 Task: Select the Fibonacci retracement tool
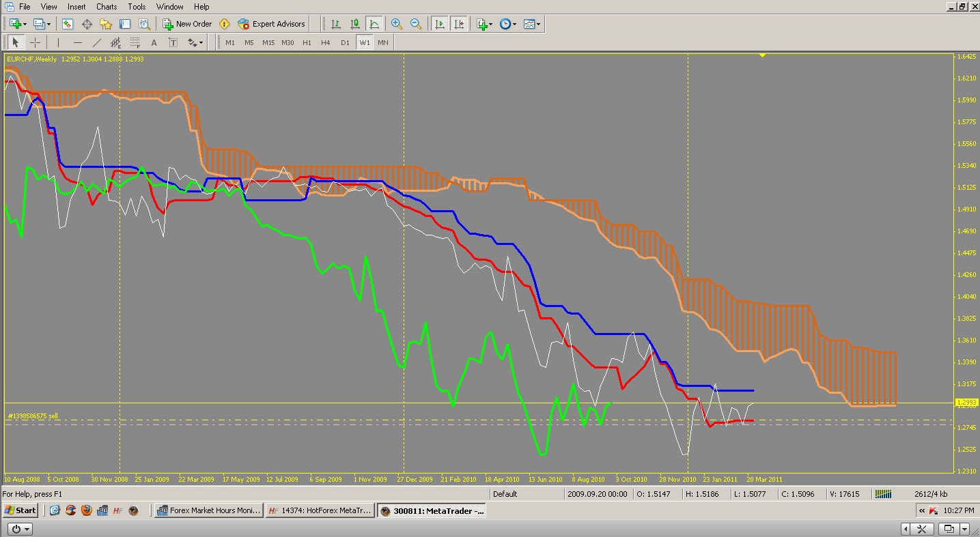135,42
